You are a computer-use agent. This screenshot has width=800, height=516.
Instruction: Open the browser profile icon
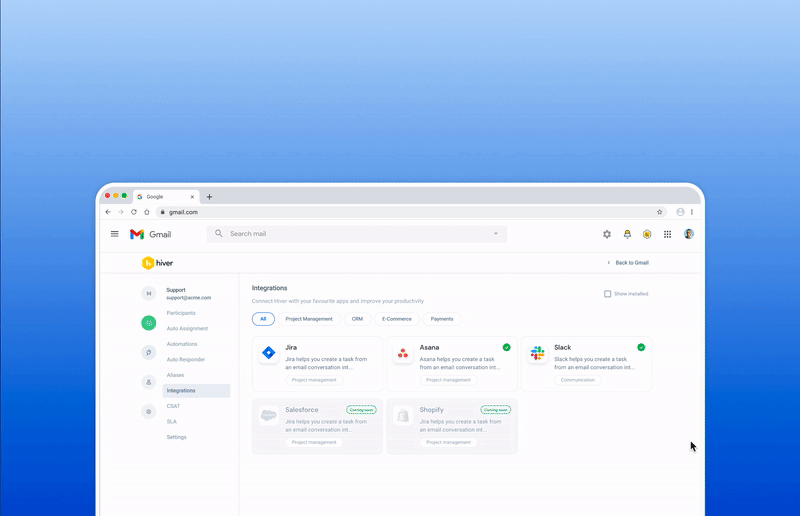pyautogui.click(x=680, y=212)
